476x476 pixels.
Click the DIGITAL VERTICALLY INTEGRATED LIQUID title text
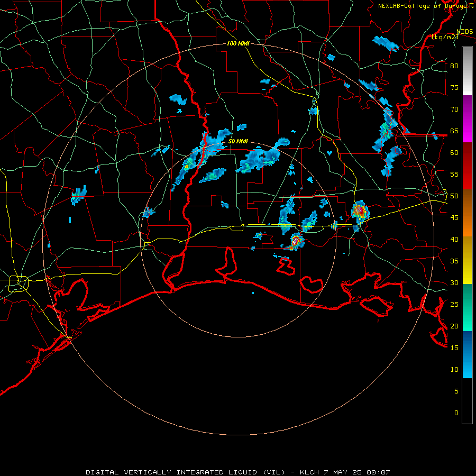(x=171, y=472)
